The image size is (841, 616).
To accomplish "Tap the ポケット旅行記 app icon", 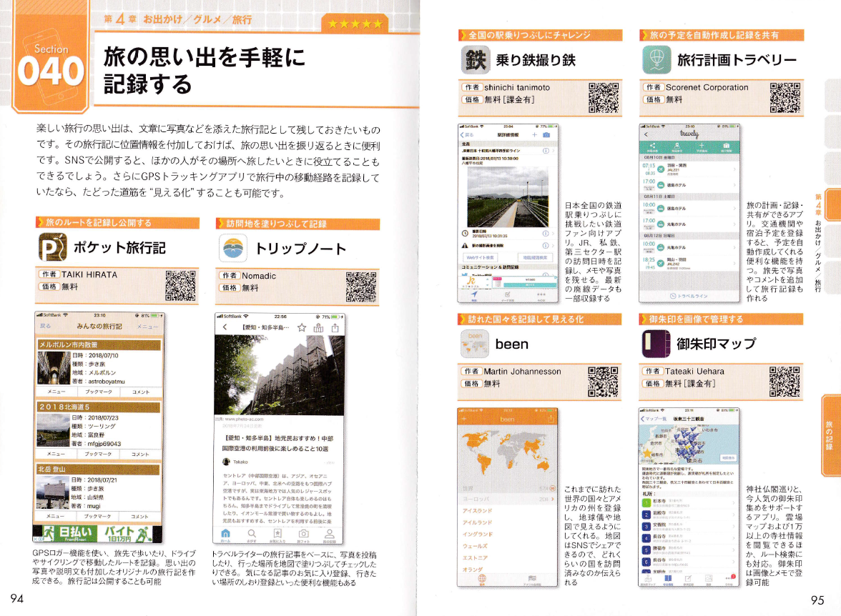I will 53,247.
